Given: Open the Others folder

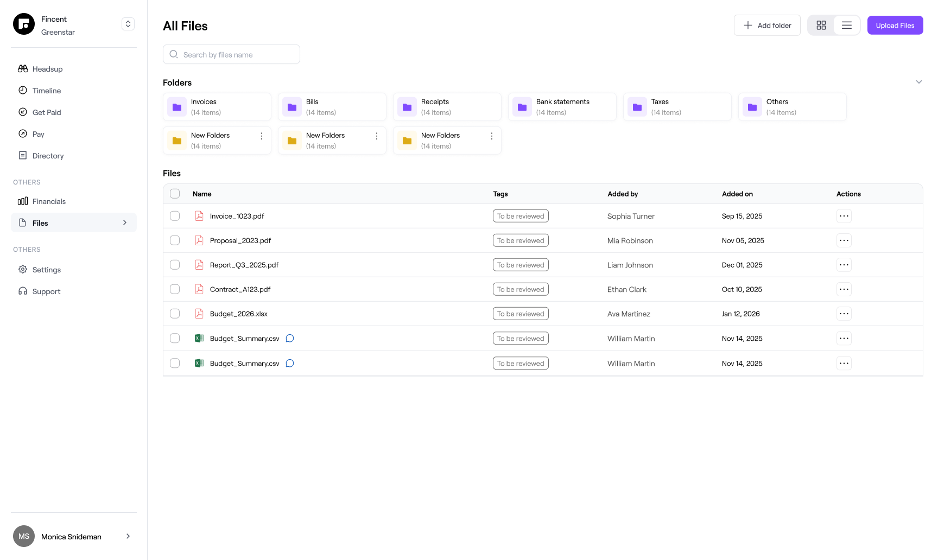Looking at the screenshot, I should (793, 107).
